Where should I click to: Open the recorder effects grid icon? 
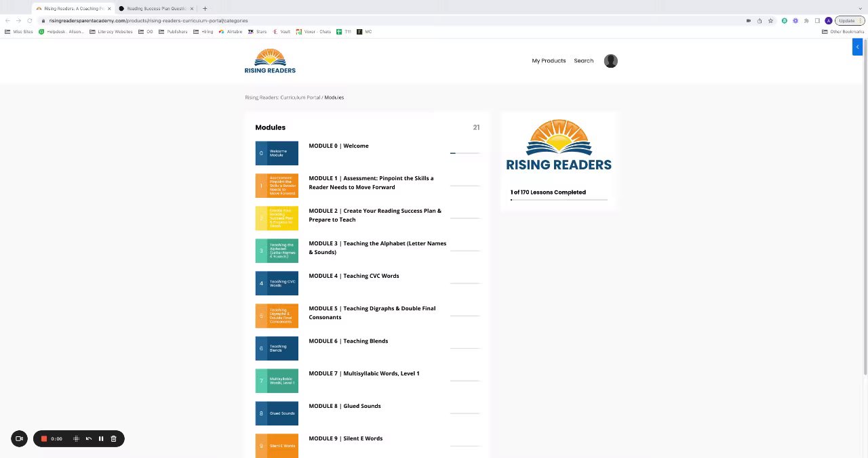pyautogui.click(x=76, y=438)
